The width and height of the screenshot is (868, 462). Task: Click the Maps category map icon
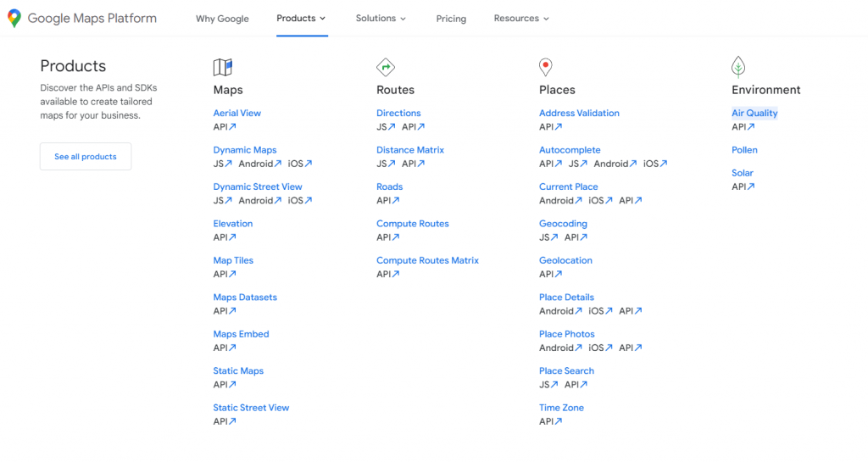(x=223, y=67)
